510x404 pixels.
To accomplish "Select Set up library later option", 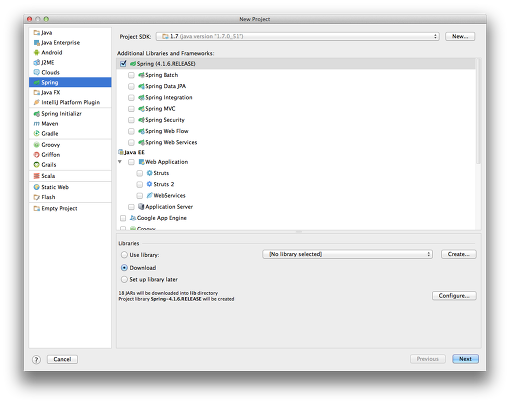I will [x=124, y=279].
